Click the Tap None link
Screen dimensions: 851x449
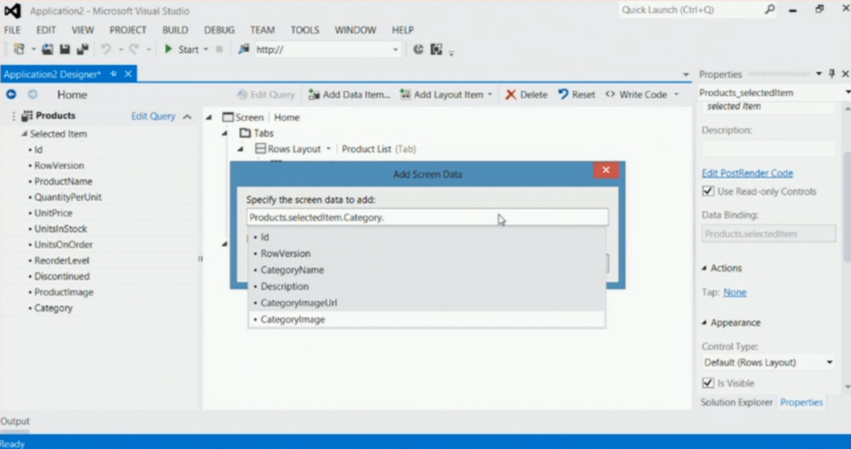(735, 292)
